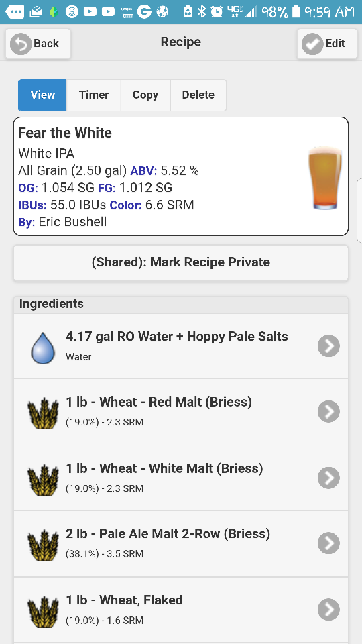Tap grain icon beside Wheat Red Malt
Screen dimensions: 362x644
[x=43, y=414]
